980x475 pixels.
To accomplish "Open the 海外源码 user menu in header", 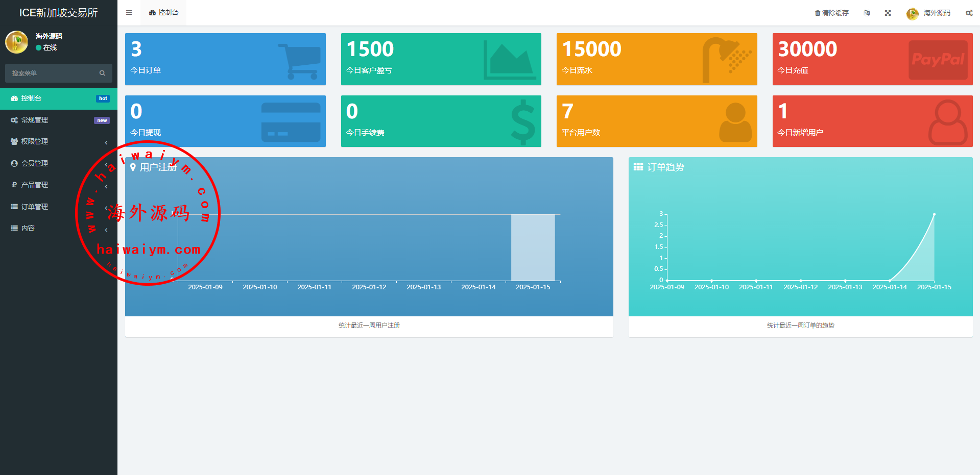I will click(928, 13).
